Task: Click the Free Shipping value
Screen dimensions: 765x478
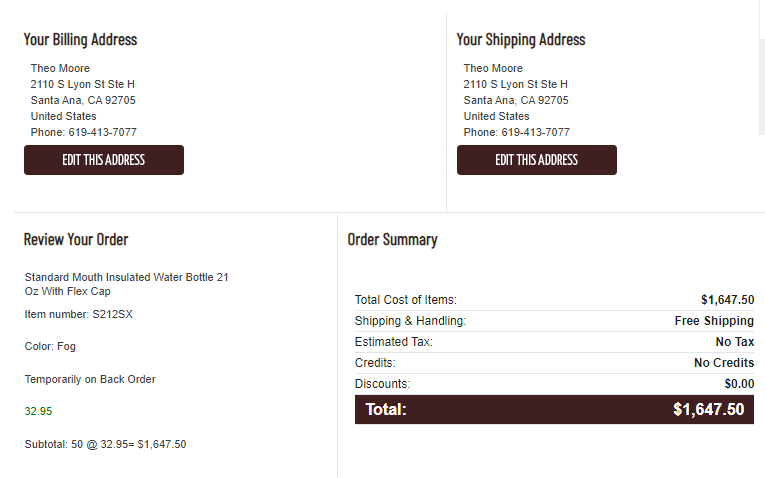Action: click(x=714, y=320)
